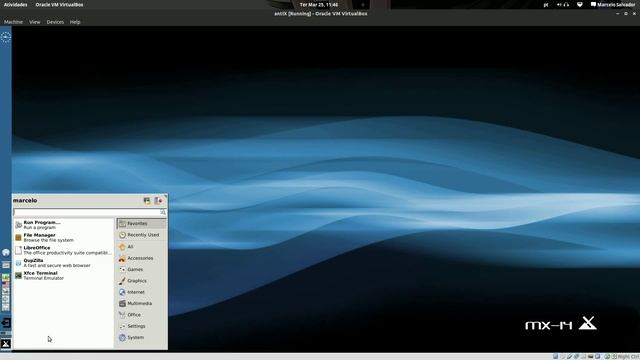Open the Multimedia category
Screen dimensions: 640x360
point(141,303)
